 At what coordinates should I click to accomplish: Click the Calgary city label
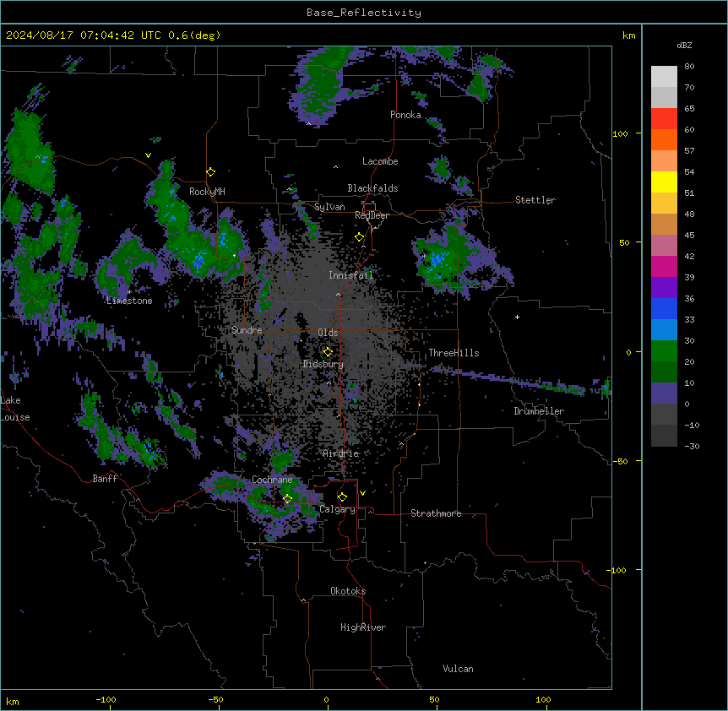pos(338,509)
